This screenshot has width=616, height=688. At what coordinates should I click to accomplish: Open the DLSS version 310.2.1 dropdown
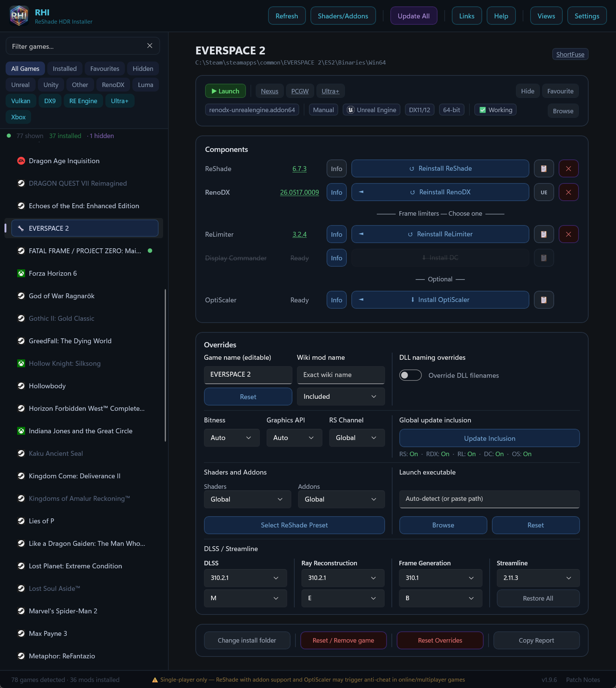click(x=245, y=578)
